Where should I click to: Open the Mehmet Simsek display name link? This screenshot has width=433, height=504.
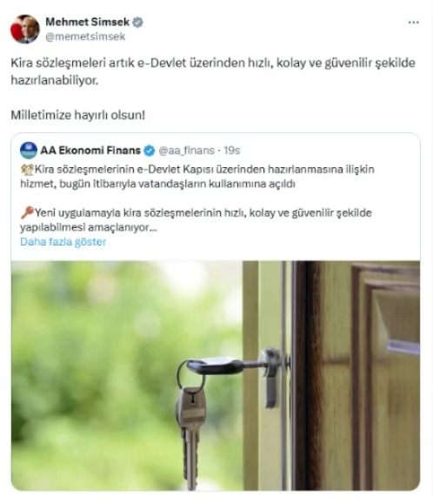87,22
